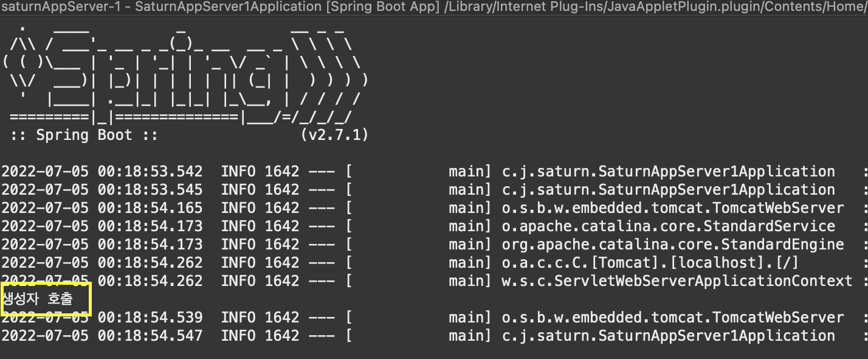Select the "(v2.7.1)" Spring Boot version text
868x359 pixels.
point(335,134)
